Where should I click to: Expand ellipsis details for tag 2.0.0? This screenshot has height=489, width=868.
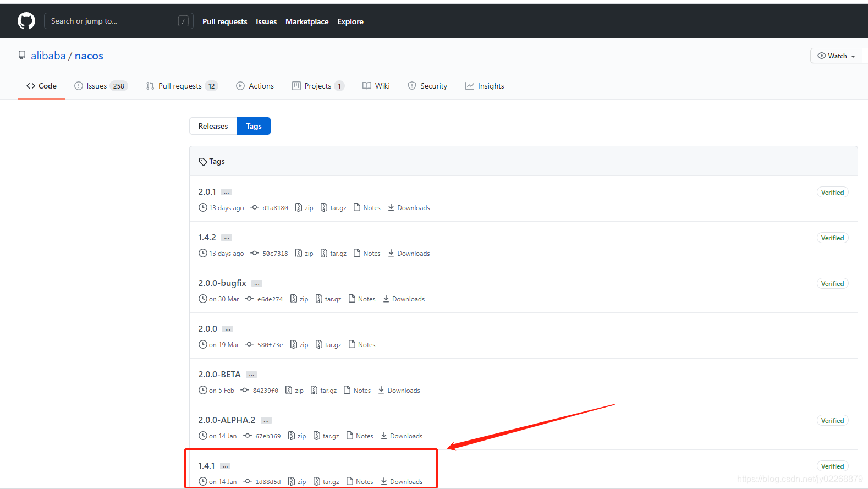(228, 329)
